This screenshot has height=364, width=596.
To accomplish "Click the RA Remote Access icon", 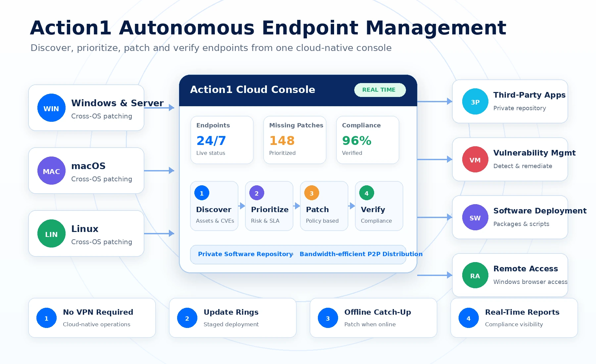I will [x=475, y=275].
